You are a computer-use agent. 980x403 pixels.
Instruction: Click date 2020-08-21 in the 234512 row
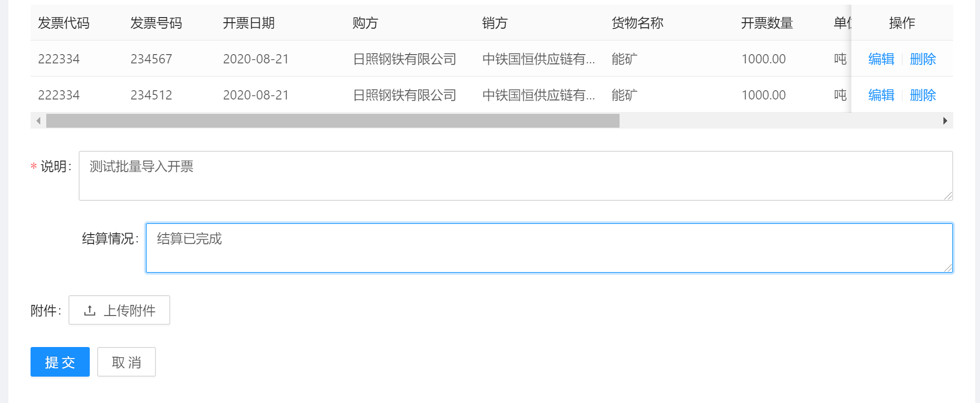pyautogui.click(x=256, y=95)
